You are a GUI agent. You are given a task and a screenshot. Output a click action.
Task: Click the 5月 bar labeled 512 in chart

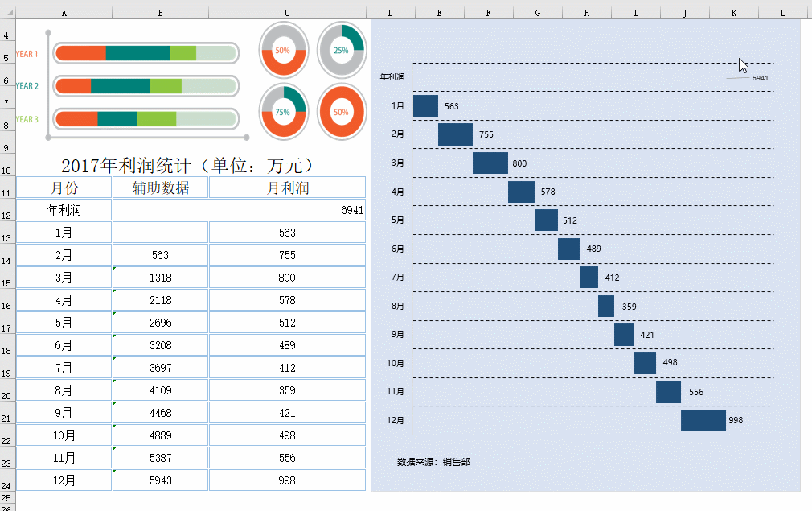pyautogui.click(x=547, y=220)
